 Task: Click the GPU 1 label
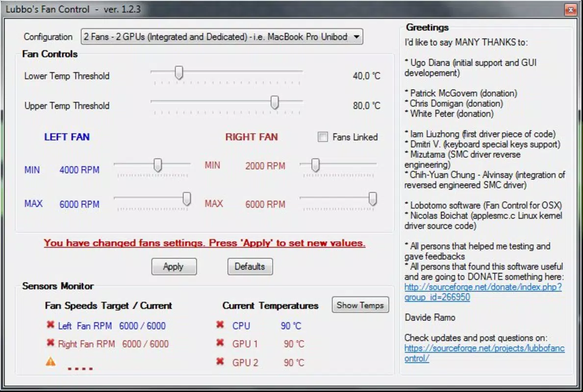(245, 344)
